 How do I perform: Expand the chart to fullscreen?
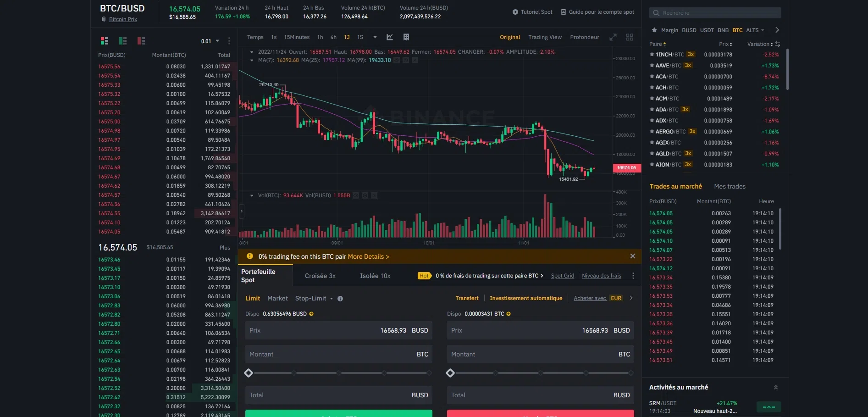(613, 37)
